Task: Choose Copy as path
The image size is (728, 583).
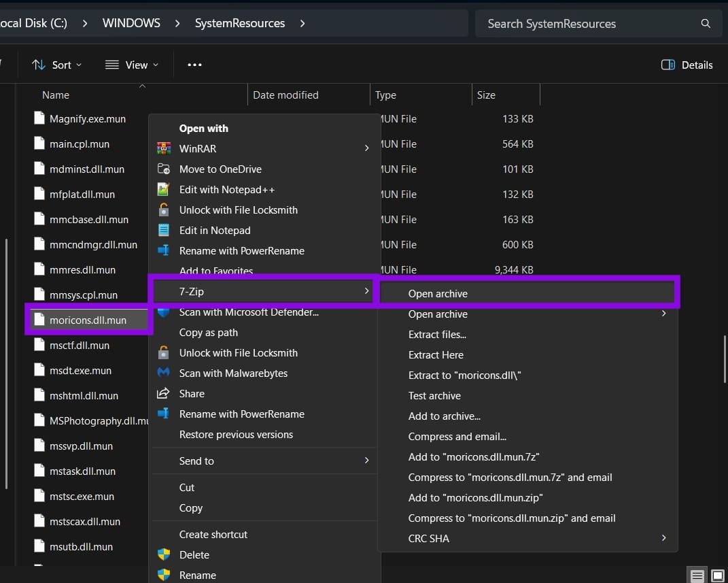Action: click(x=209, y=333)
